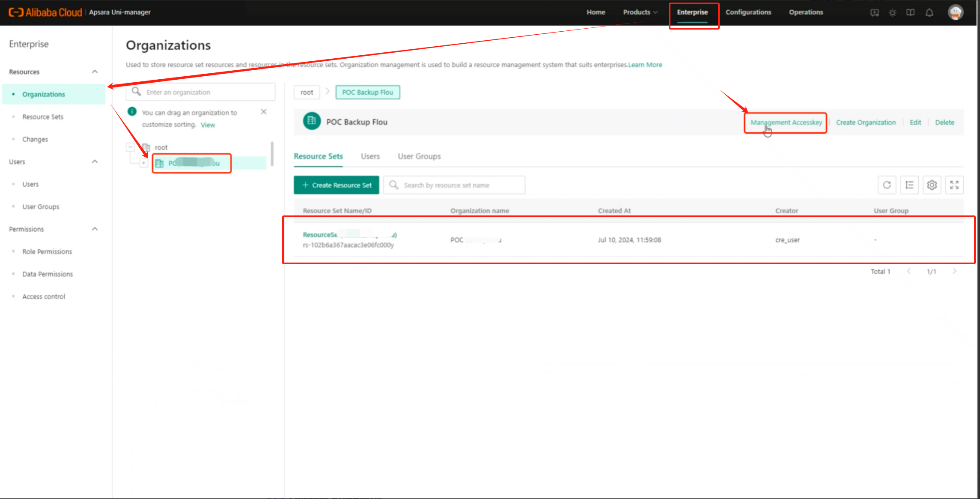Collapse the root tree node

[130, 147]
